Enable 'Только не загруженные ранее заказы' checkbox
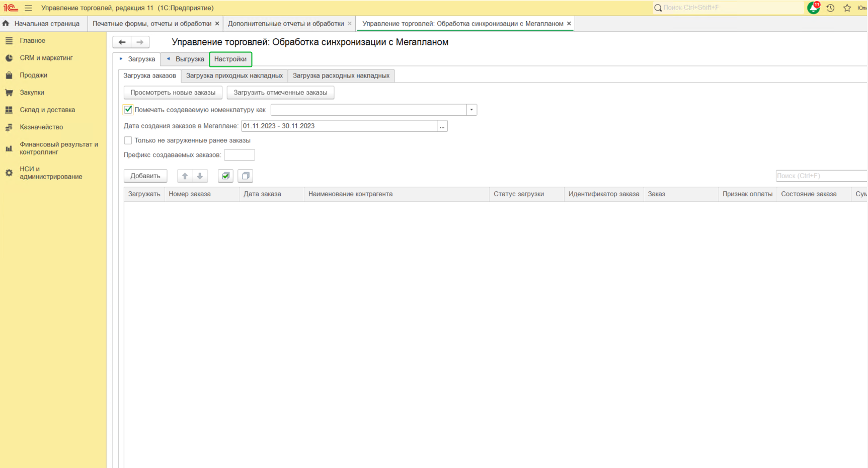The height and width of the screenshot is (468, 868). pos(128,141)
